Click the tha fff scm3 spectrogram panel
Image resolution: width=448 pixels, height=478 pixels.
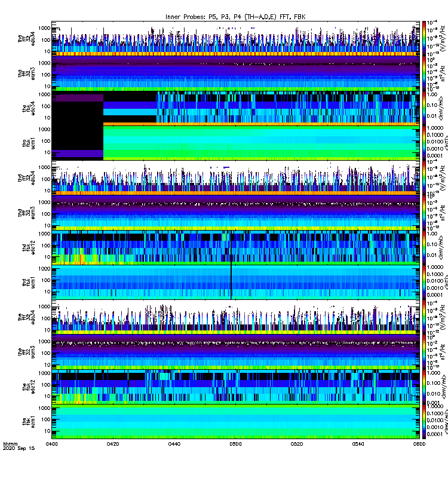[x=235, y=73]
